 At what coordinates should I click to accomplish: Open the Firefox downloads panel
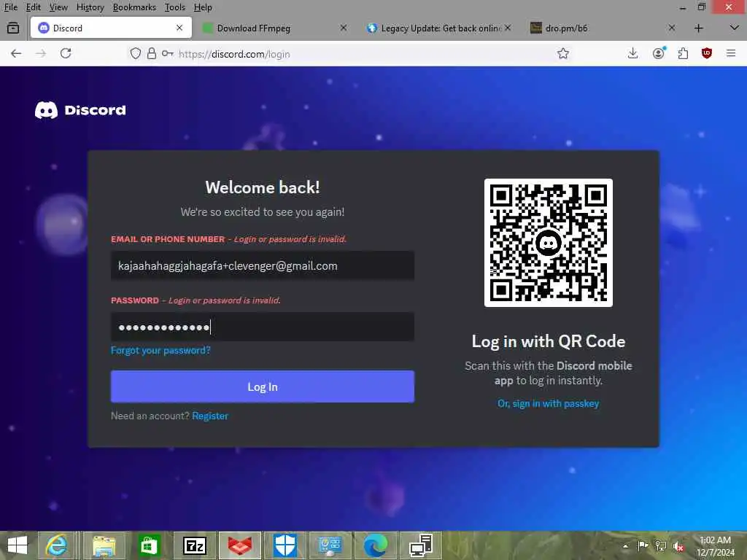pyautogui.click(x=632, y=53)
